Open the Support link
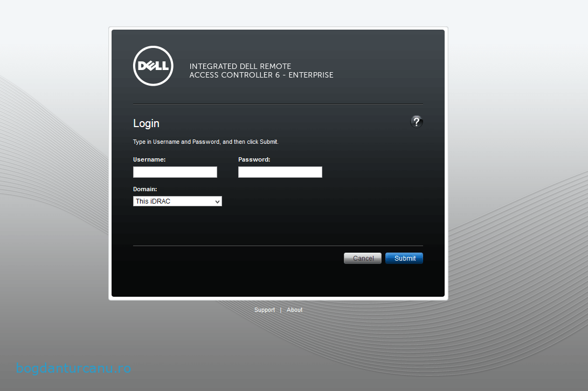Screen dimensions: 588x391 264,310
